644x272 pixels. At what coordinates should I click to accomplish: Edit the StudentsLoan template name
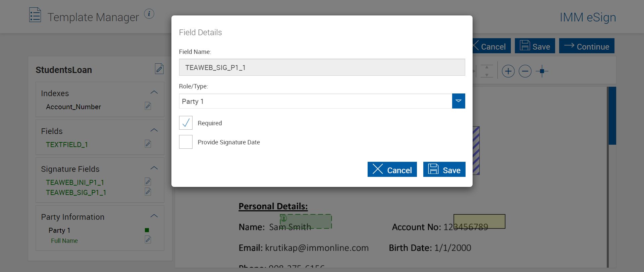click(x=159, y=69)
